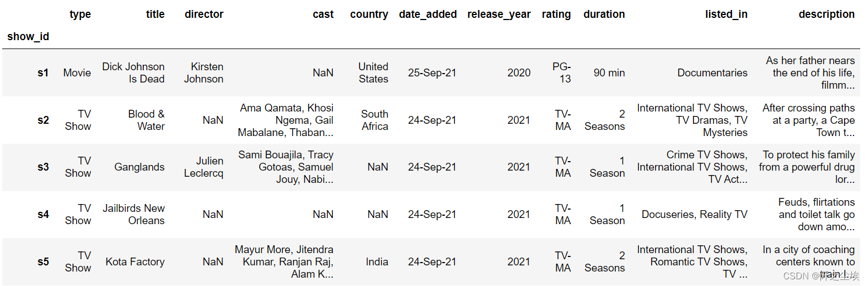Select row index s3
This screenshot has width=868, height=286.
click(43, 167)
